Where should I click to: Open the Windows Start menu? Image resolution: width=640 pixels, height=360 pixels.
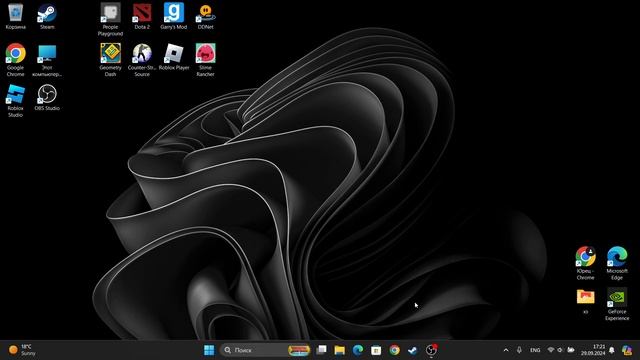[209, 350]
